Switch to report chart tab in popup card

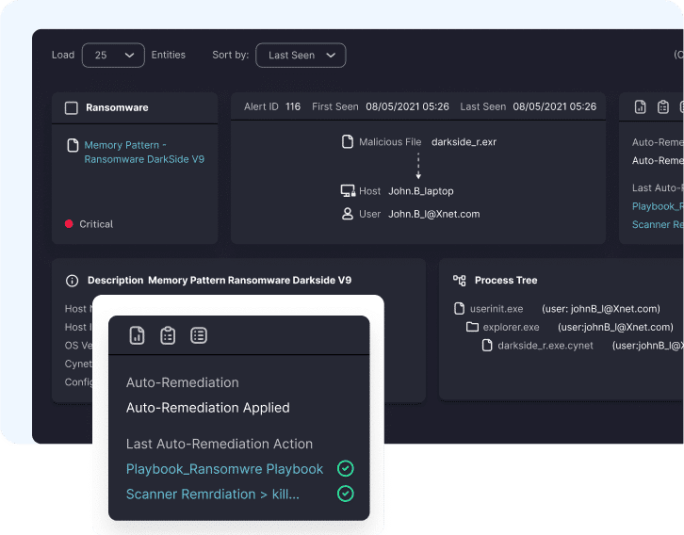point(137,335)
